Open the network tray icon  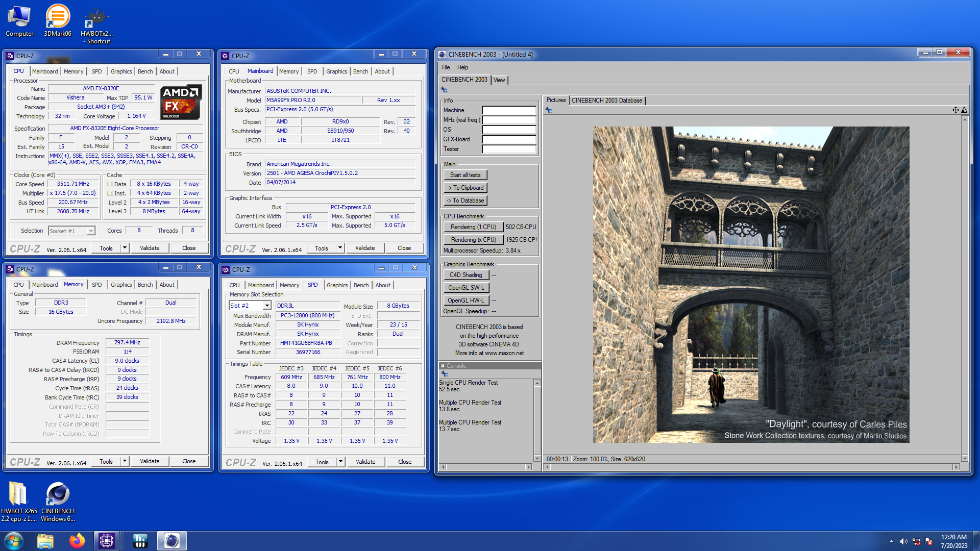pos(916,541)
